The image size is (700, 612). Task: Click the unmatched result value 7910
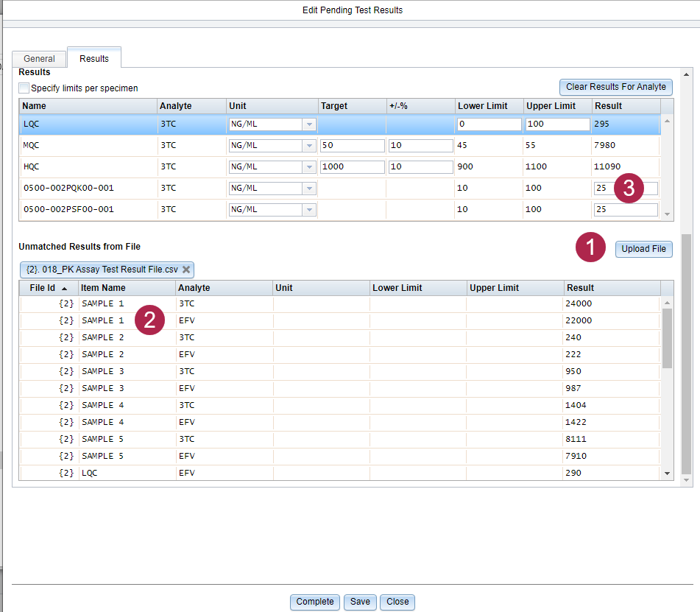(576, 457)
